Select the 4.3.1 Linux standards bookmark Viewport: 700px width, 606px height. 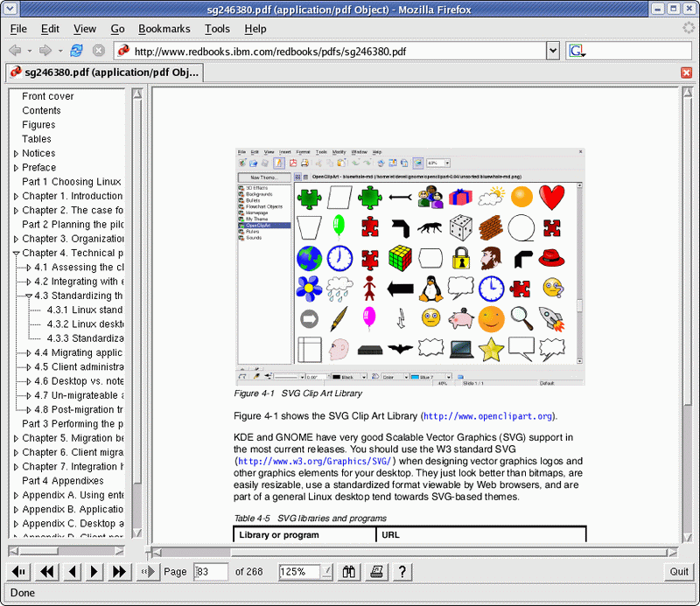(85, 310)
